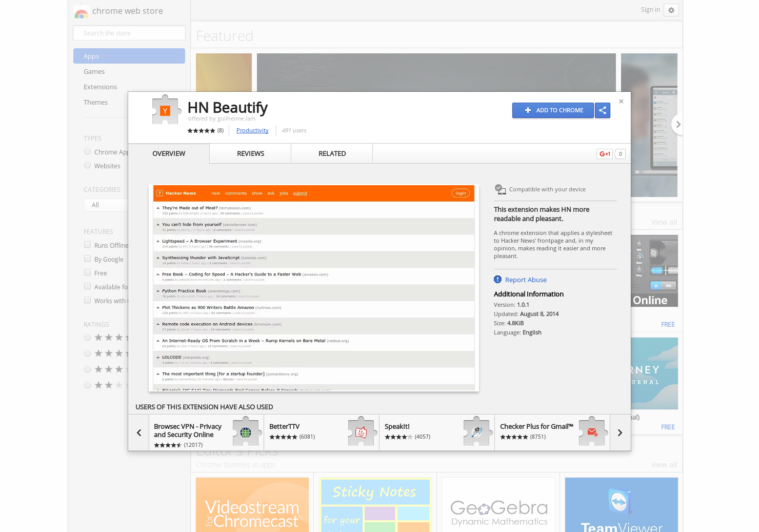Screen dimensions: 759x532
Task: Click the Report Abuse warning icon
Action: 497,279
